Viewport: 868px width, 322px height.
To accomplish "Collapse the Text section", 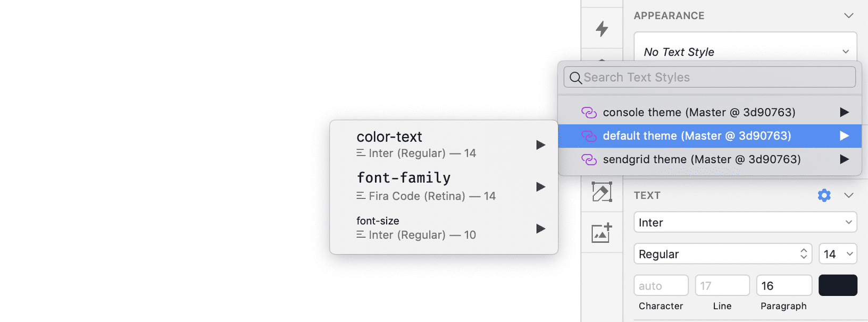I will [x=849, y=195].
